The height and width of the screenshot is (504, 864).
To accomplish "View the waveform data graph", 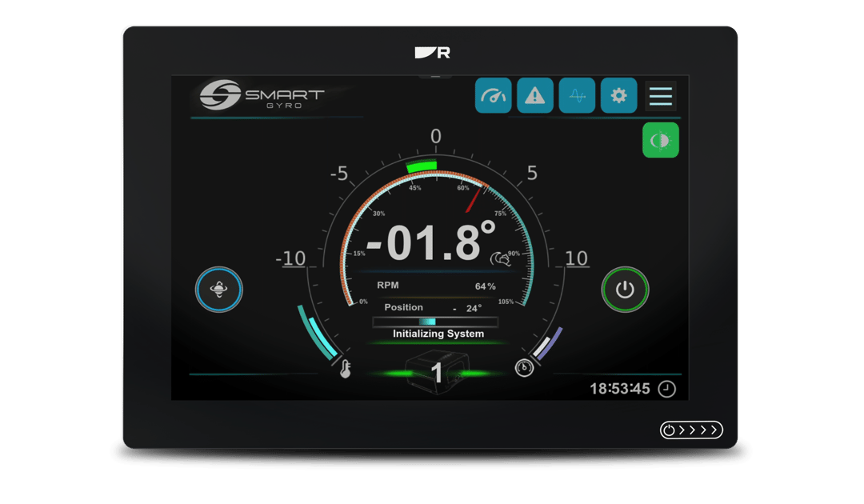I will coord(577,95).
